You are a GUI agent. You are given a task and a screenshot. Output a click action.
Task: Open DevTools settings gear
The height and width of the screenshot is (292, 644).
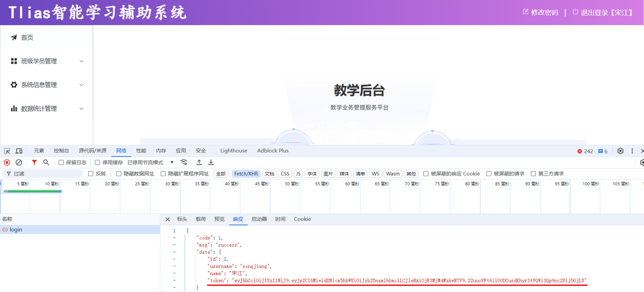click(620, 151)
